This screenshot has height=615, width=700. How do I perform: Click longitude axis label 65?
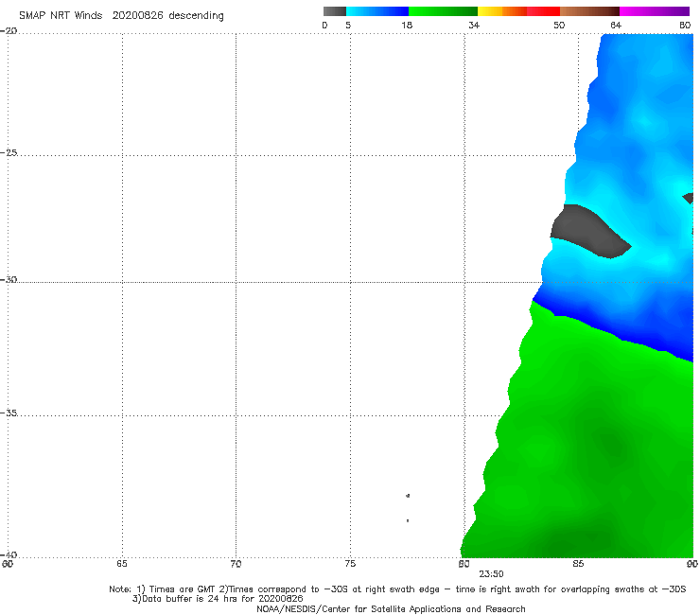pyautogui.click(x=122, y=564)
